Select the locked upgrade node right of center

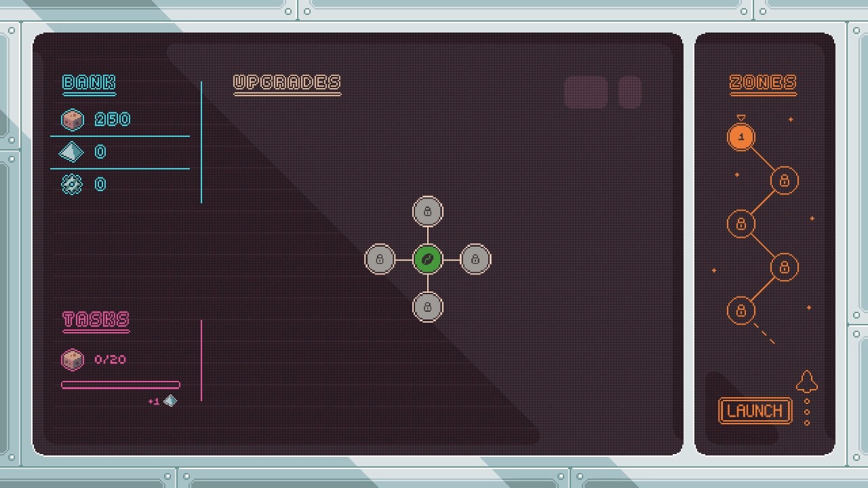pyautogui.click(x=475, y=260)
